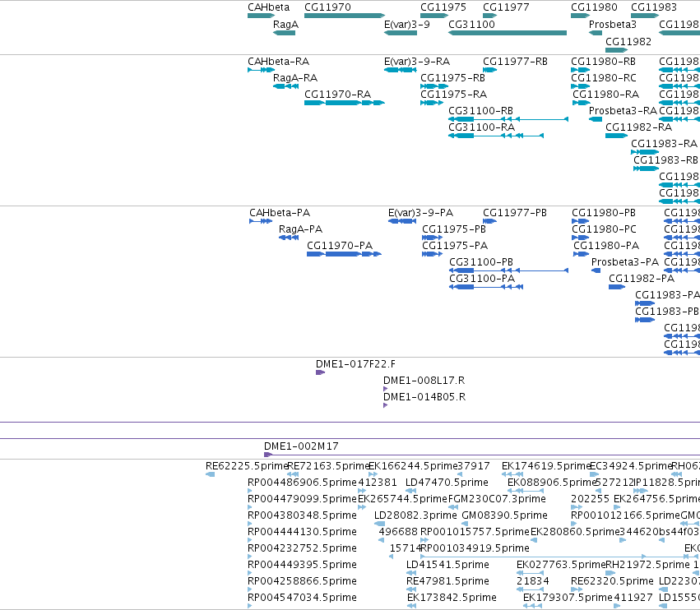Viewport: 700px width, 610px height.
Task: Click the CG11975 gene label
Action: (443, 7)
